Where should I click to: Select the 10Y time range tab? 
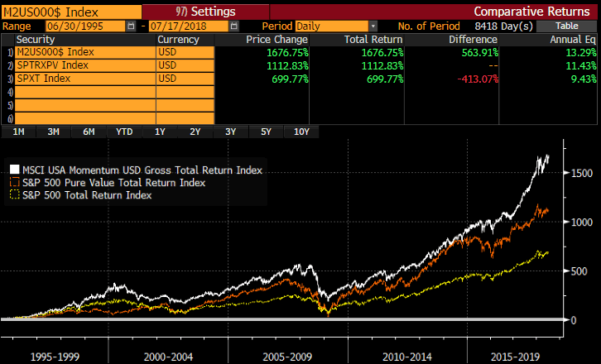coord(301,132)
